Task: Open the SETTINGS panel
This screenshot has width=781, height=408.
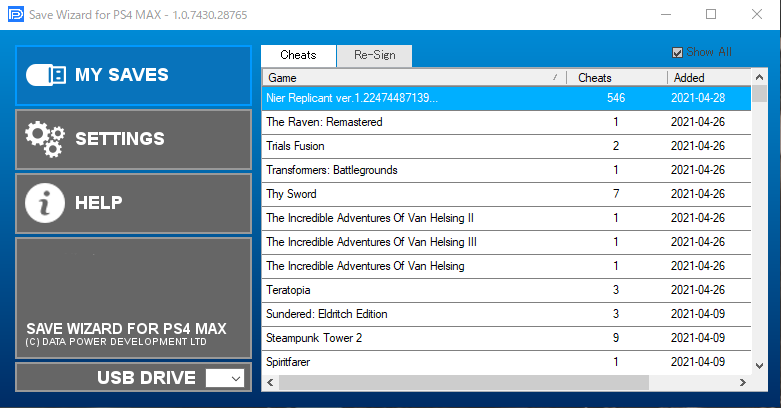Action: [133, 139]
